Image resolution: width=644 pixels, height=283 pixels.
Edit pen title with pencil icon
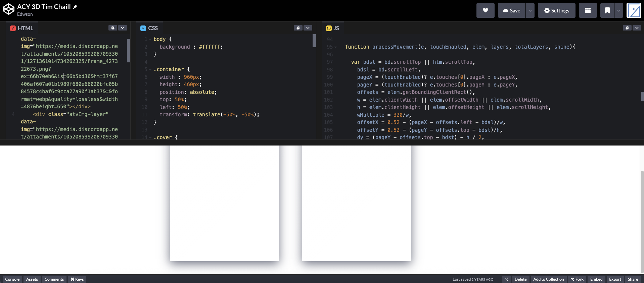tap(75, 7)
